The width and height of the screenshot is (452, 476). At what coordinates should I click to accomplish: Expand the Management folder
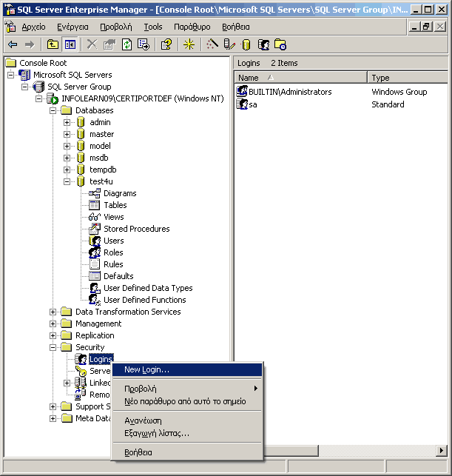[x=53, y=324]
